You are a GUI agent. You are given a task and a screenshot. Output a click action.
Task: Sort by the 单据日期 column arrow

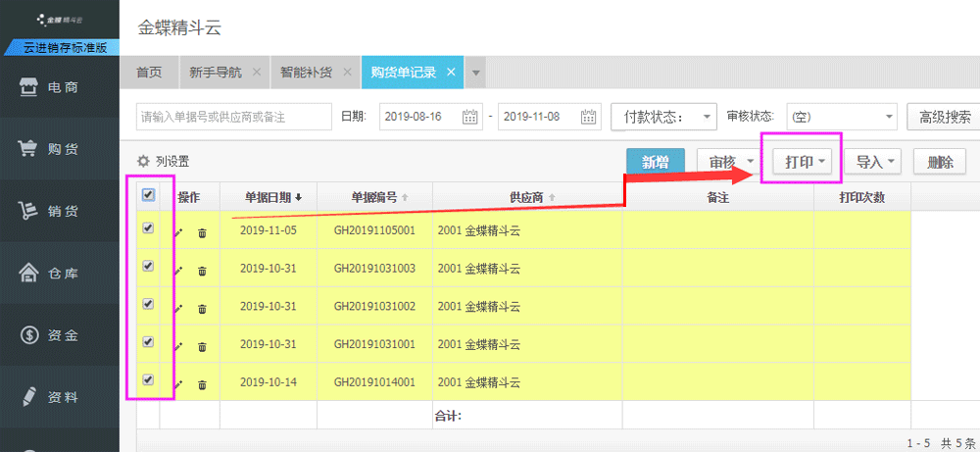pyautogui.click(x=299, y=197)
